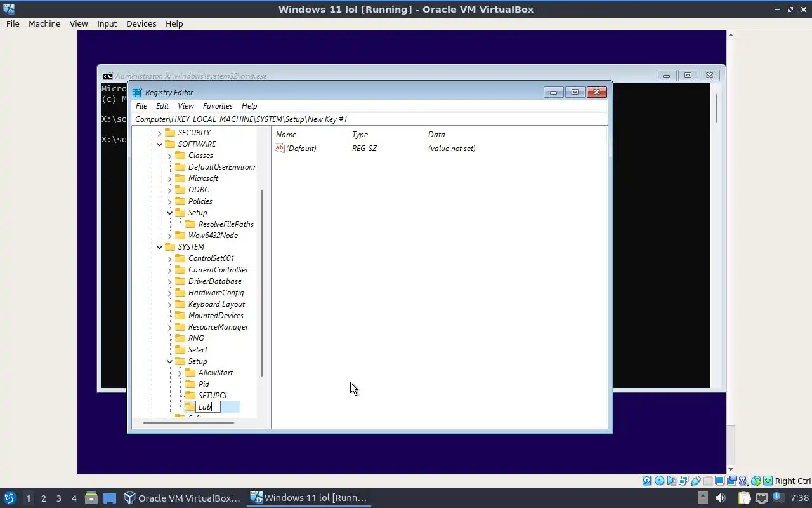Open the VirtualBox Input menu
The height and width of the screenshot is (508, 812).
point(107,23)
